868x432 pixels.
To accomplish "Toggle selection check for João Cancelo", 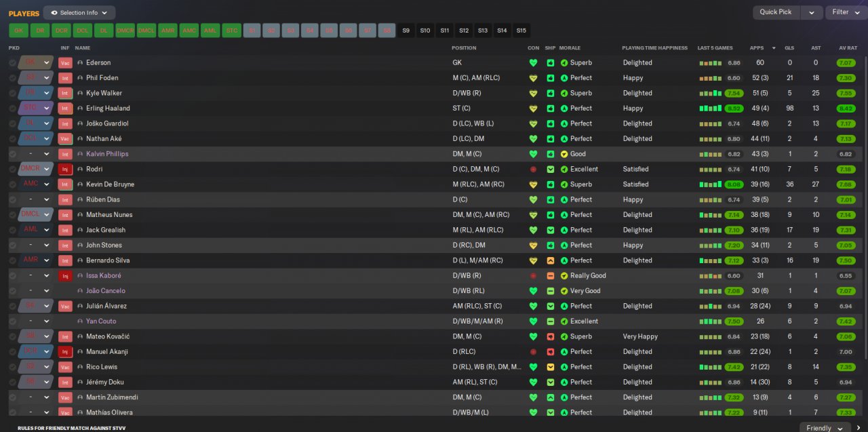I will coord(12,291).
